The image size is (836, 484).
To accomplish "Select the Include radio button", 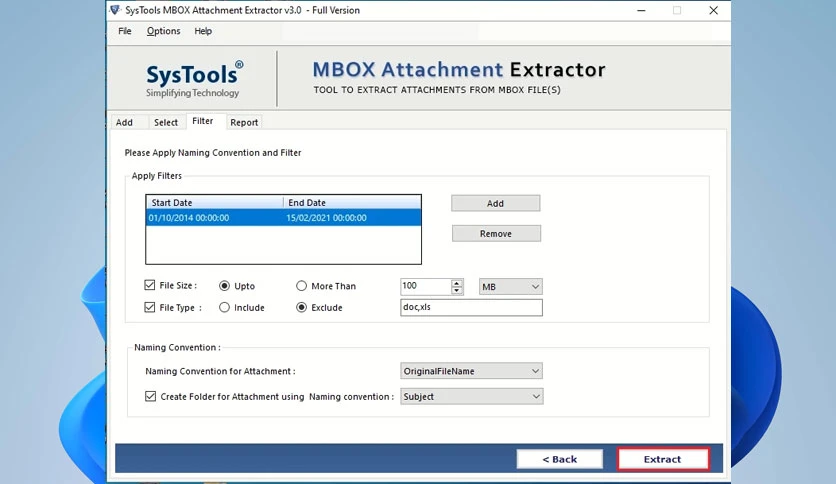I will (x=224, y=308).
